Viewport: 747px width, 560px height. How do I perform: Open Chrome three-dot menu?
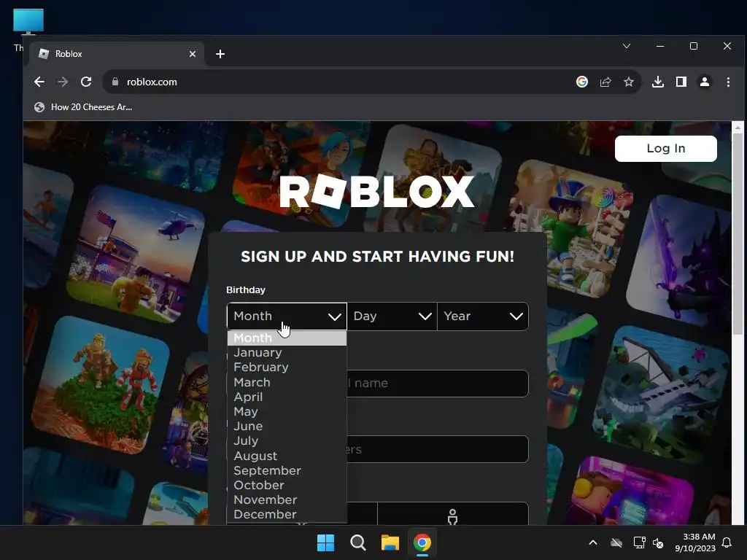click(728, 82)
